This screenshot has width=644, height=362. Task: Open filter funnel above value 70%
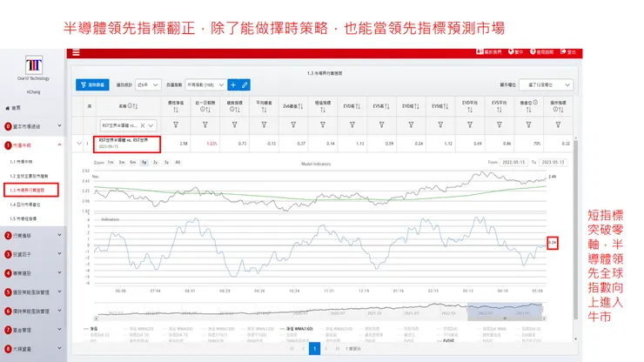pos(528,125)
